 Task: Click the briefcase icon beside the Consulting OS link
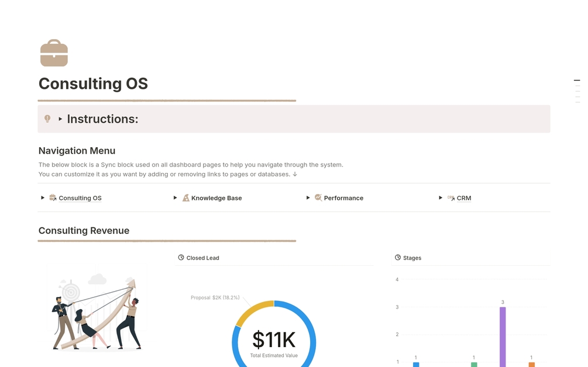point(52,198)
